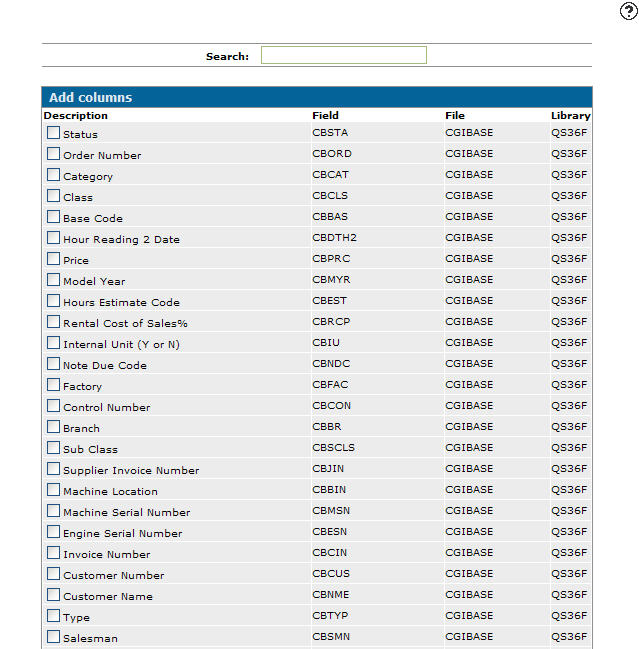Enable the Salesman checkbox
This screenshot has width=639, height=649.
[53, 637]
